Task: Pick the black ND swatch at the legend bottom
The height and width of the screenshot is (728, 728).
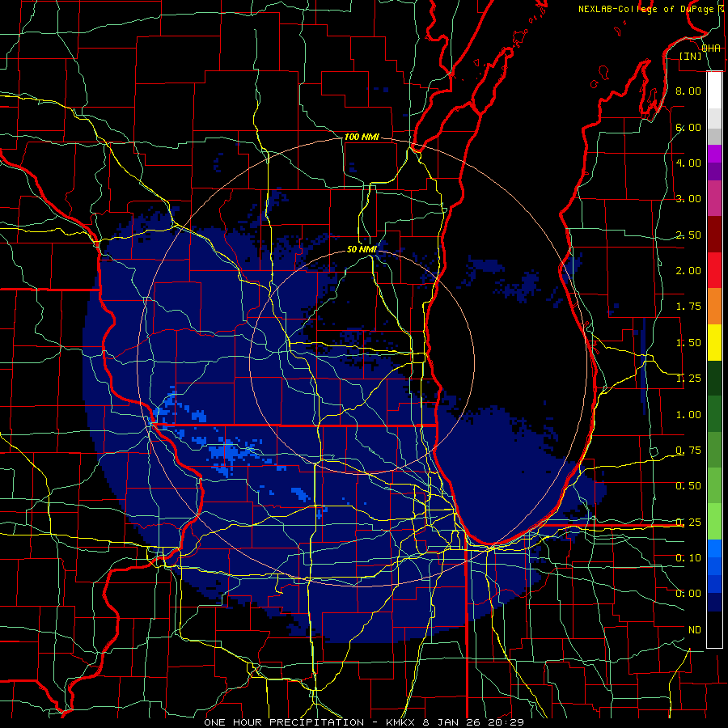Action: coord(714,629)
